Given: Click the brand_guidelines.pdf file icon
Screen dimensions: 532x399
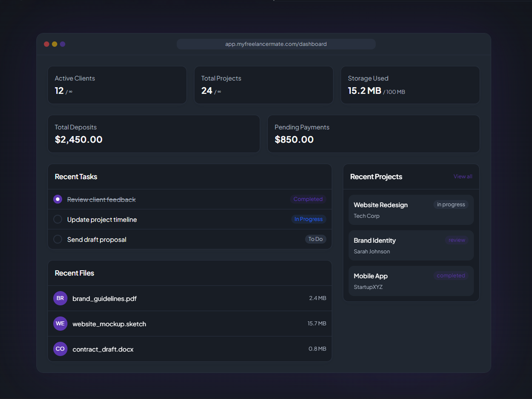Looking at the screenshot, I should click(x=60, y=298).
